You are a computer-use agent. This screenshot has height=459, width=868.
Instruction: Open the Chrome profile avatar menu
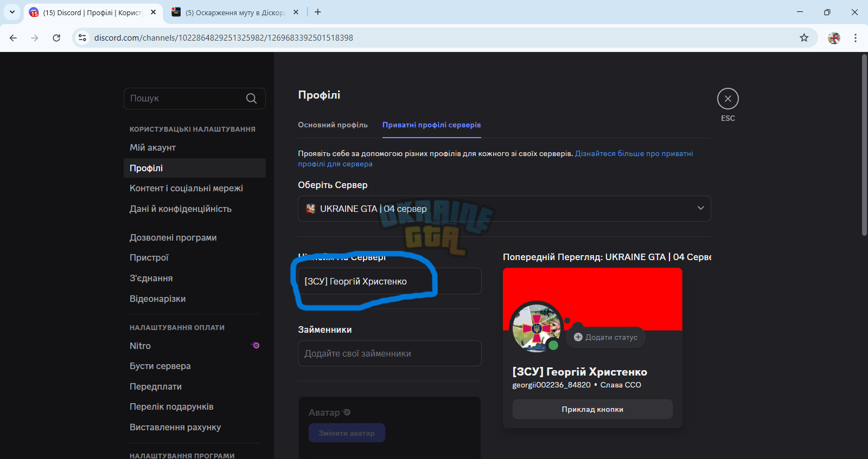pos(834,38)
